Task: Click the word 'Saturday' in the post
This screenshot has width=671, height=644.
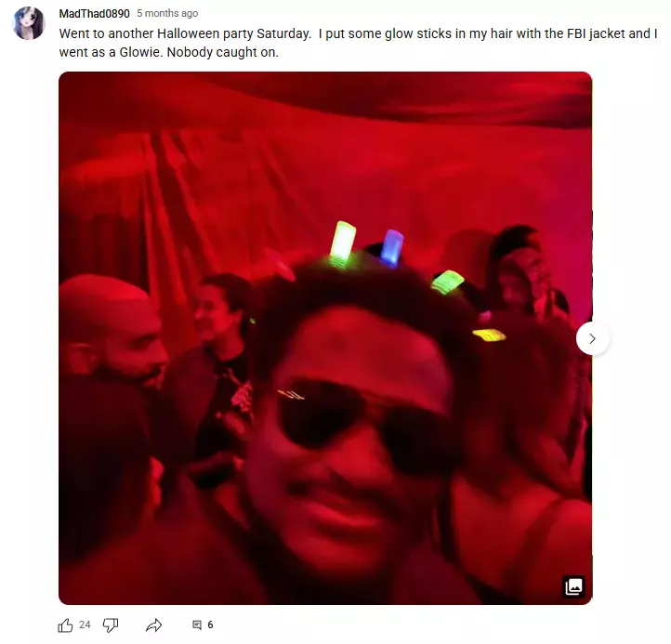Action: click(x=283, y=33)
